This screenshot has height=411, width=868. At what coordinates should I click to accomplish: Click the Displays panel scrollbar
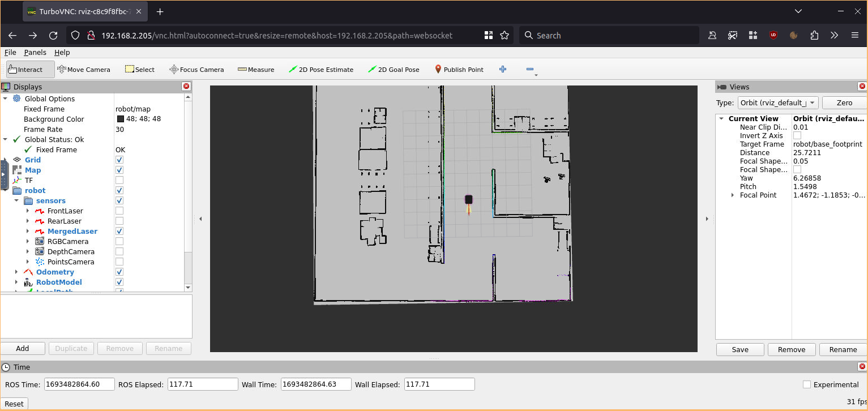[189, 192]
